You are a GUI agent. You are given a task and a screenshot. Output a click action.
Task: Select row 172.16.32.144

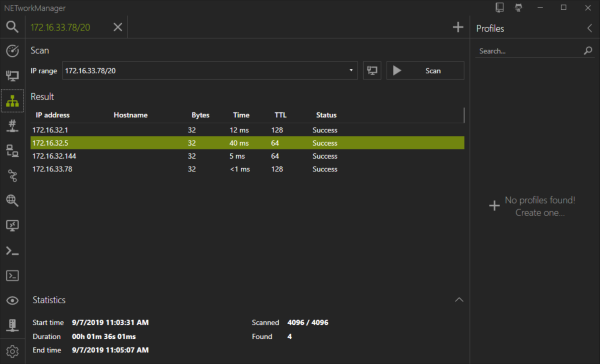pos(247,156)
